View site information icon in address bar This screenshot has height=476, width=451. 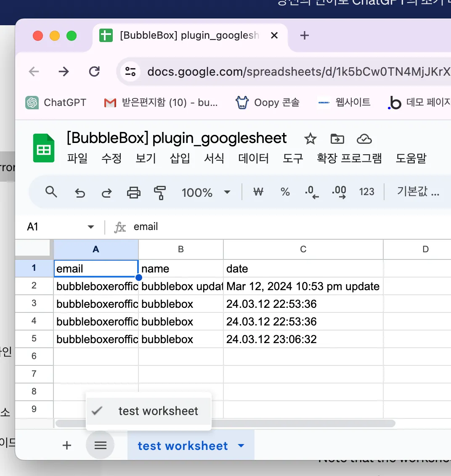(130, 71)
